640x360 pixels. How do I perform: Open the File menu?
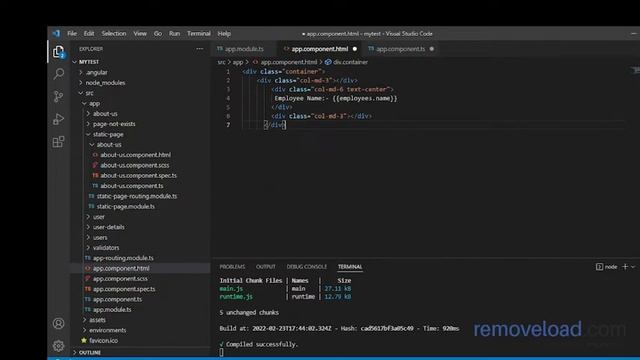coord(72,33)
